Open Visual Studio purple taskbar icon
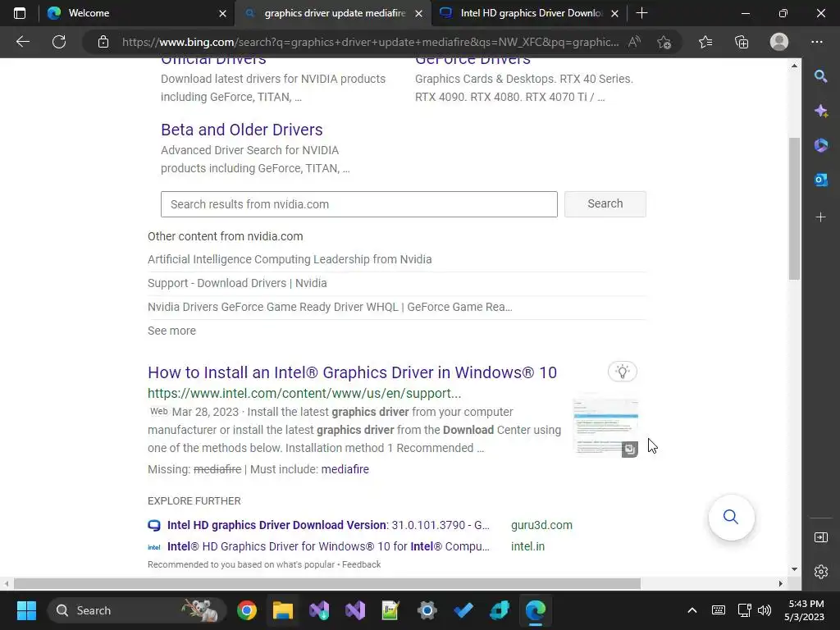 pyautogui.click(x=354, y=610)
